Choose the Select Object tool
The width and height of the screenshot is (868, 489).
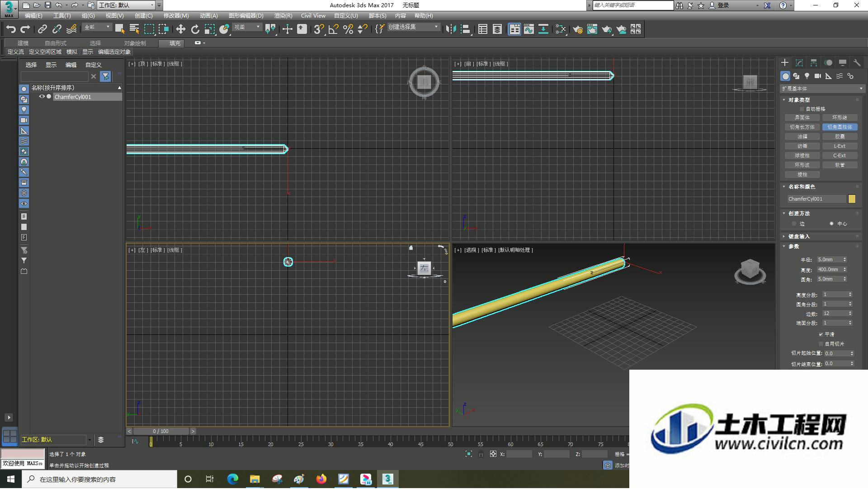120,29
